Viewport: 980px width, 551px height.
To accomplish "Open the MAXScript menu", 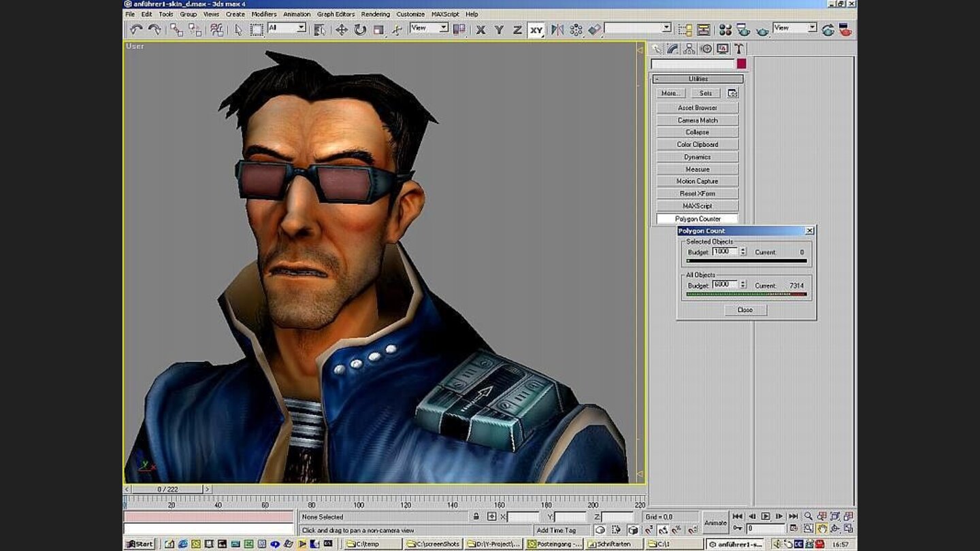I will tap(445, 14).
